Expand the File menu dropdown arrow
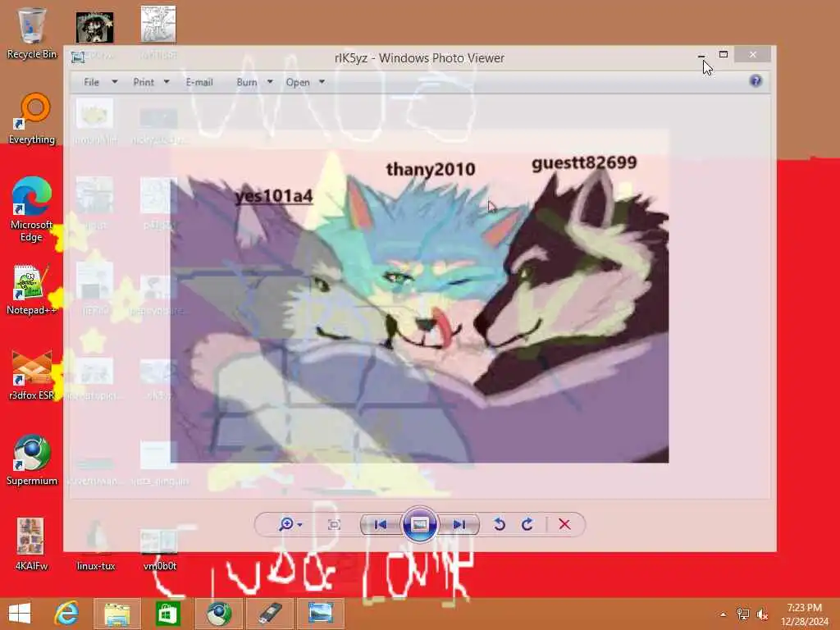 pyautogui.click(x=114, y=82)
